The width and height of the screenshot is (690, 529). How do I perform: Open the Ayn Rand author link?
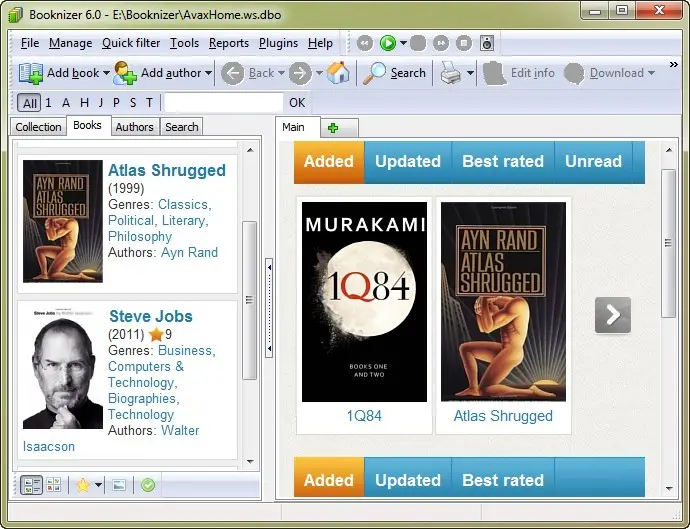[189, 252]
